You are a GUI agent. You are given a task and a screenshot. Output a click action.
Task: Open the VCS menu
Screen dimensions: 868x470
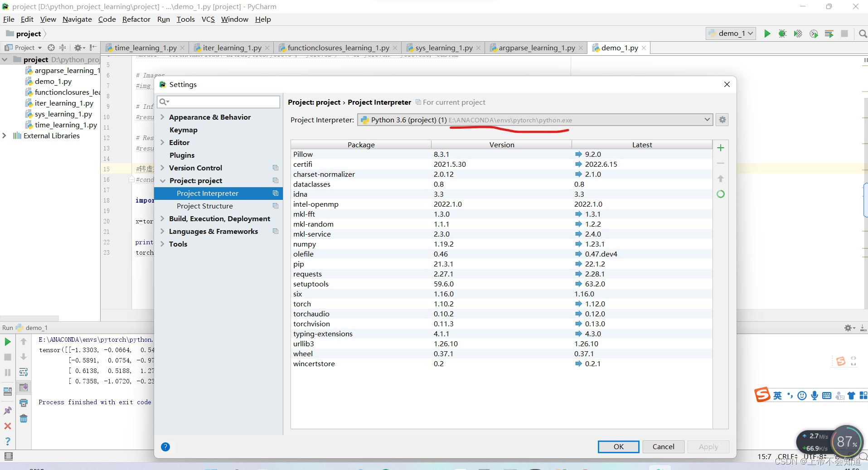(x=208, y=19)
